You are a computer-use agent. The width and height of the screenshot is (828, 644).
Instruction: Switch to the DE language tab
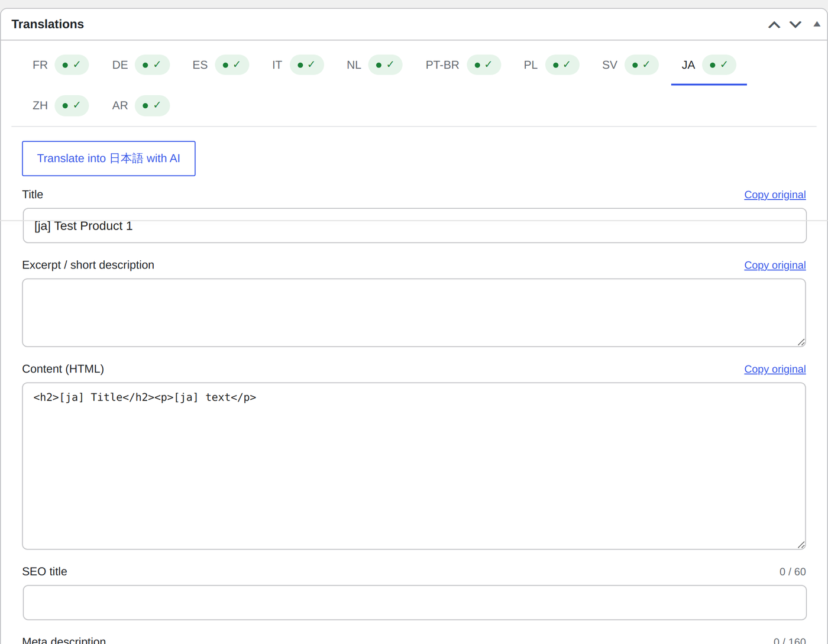click(x=141, y=64)
